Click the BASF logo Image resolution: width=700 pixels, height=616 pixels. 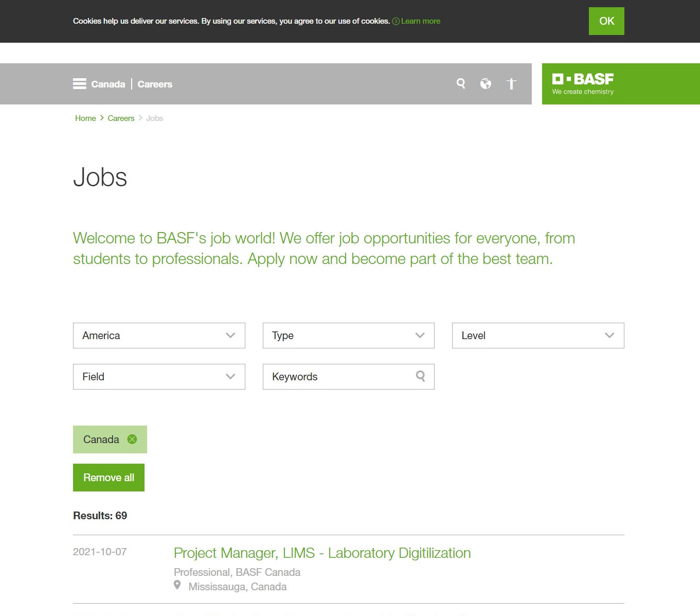coord(583,84)
